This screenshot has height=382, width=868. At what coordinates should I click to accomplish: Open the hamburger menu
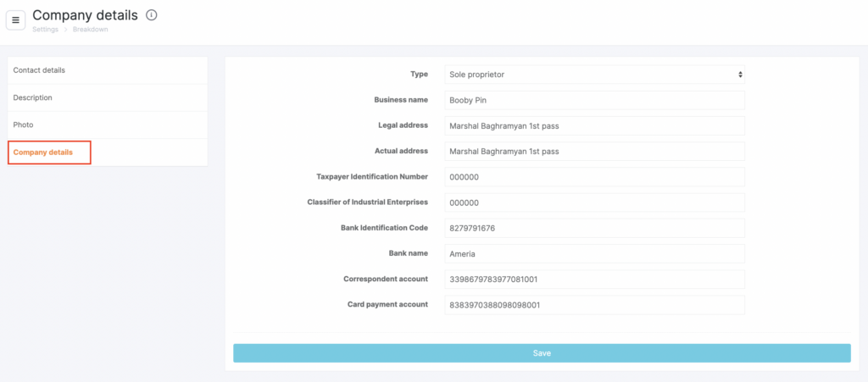point(15,19)
